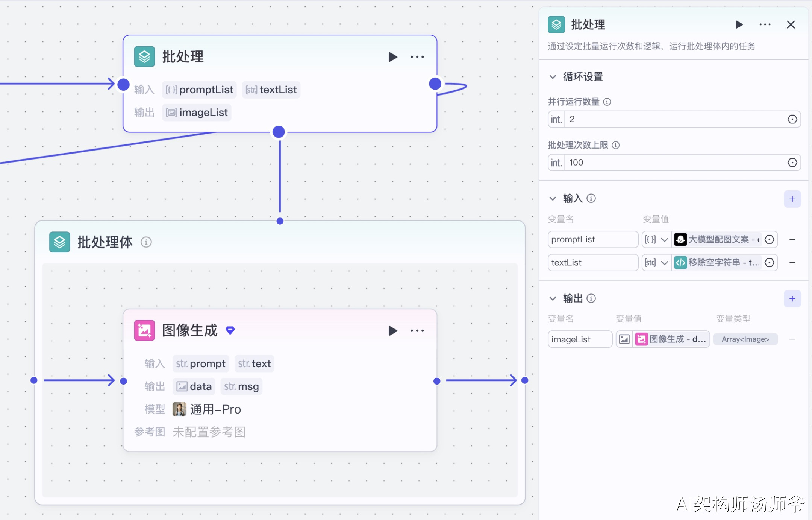
Task: Click info icon next to 并行运行数量
Action: [x=607, y=102]
